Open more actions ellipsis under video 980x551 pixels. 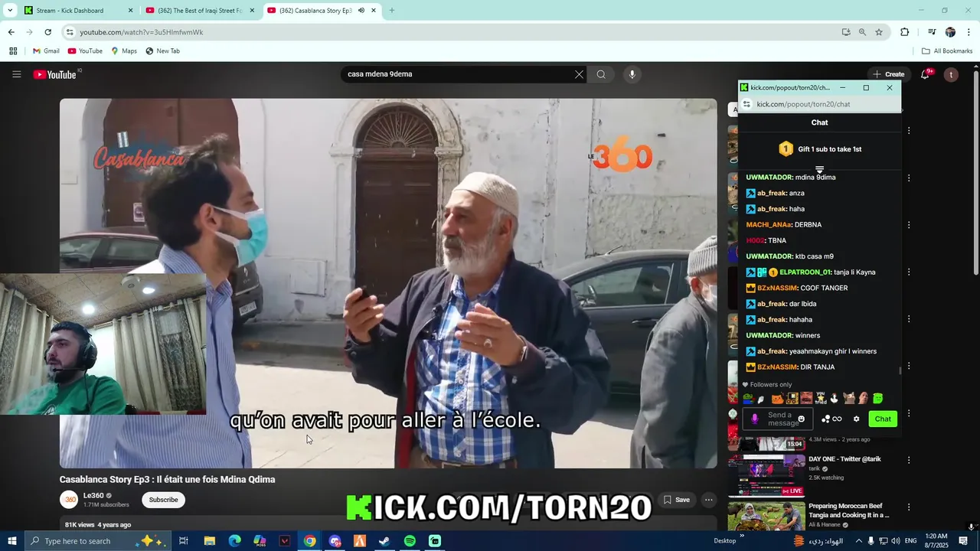(709, 500)
